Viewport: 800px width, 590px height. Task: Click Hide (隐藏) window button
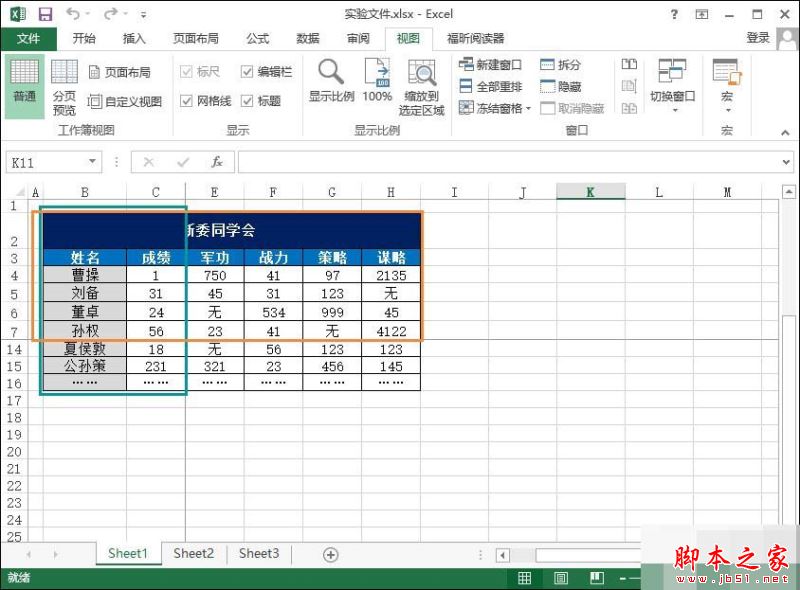pyautogui.click(x=561, y=86)
